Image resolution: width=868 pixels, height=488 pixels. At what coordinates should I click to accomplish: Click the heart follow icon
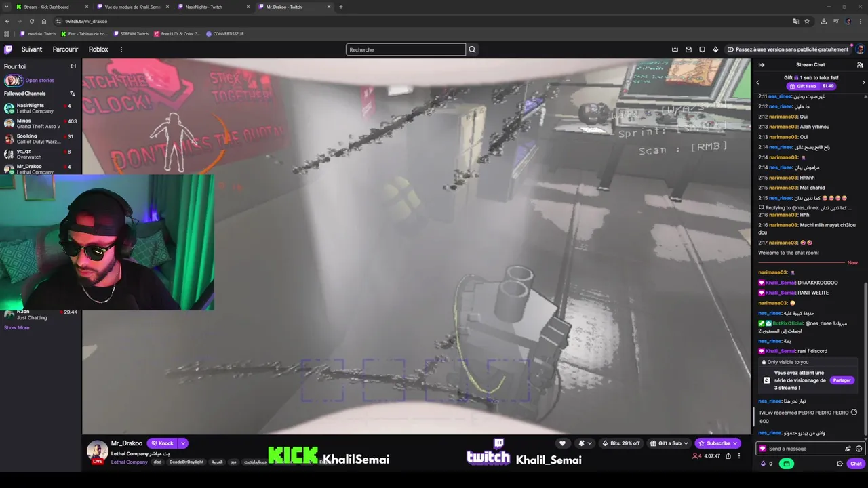tap(562, 443)
